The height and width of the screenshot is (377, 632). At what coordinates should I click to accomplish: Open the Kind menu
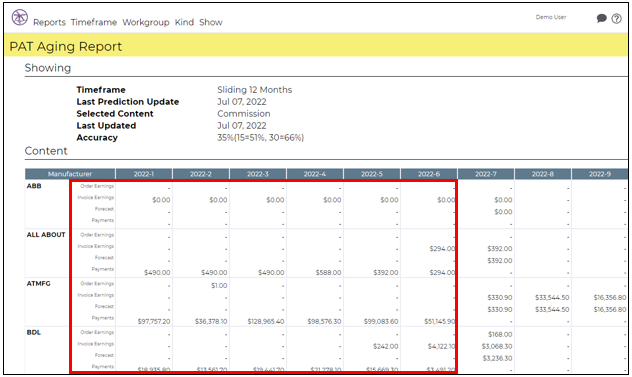[184, 22]
